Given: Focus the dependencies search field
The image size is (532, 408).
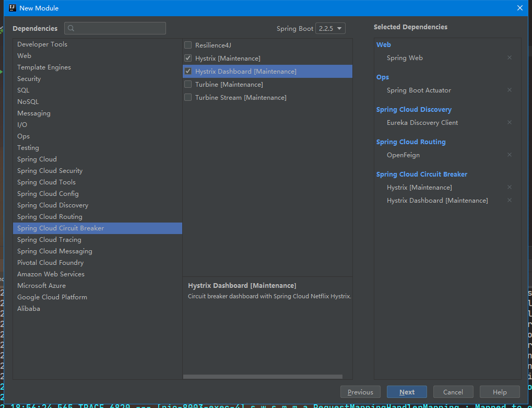Looking at the screenshot, I should 115,28.
